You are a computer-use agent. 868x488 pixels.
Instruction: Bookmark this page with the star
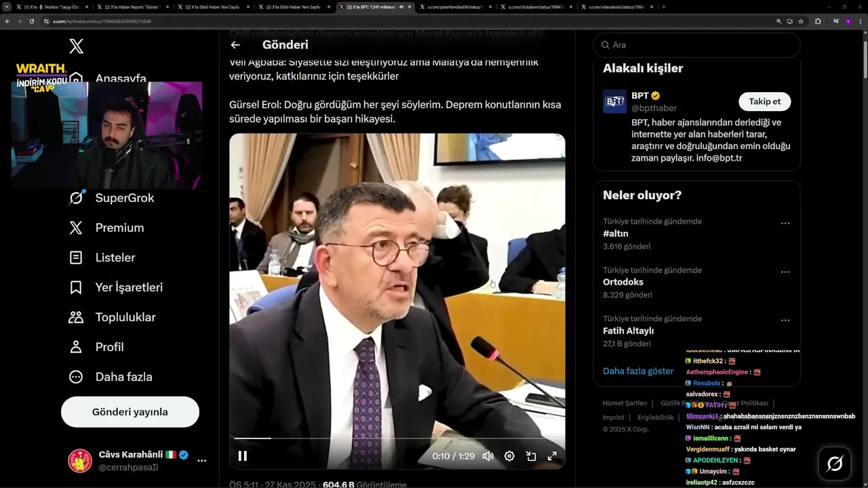[801, 21]
